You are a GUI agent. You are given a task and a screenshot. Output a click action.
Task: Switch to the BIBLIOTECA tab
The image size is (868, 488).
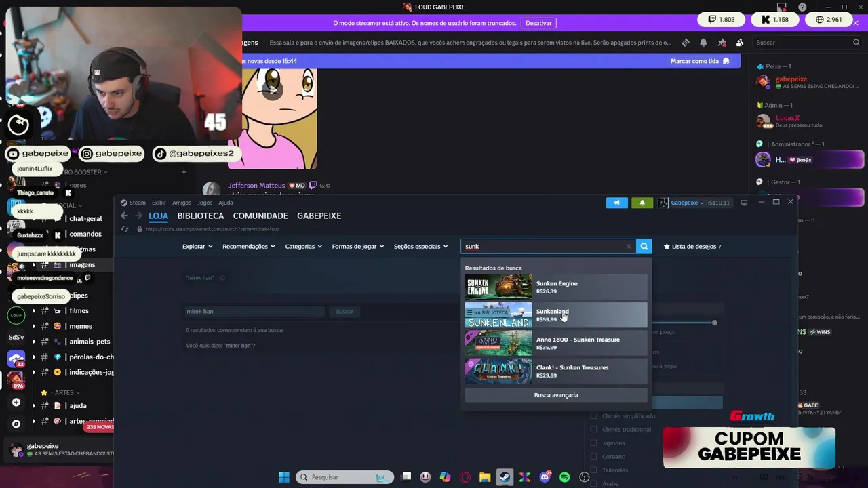[201, 216]
